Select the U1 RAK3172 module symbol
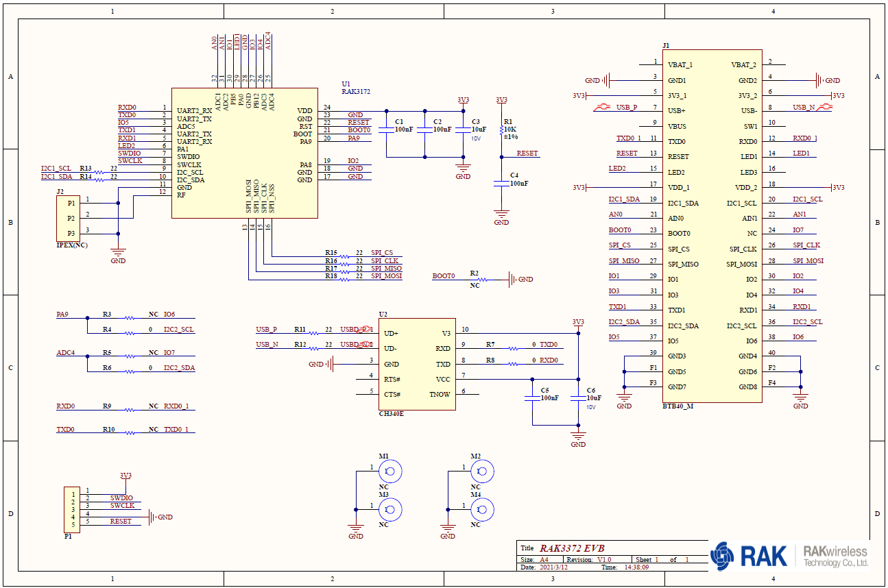 coord(244,153)
